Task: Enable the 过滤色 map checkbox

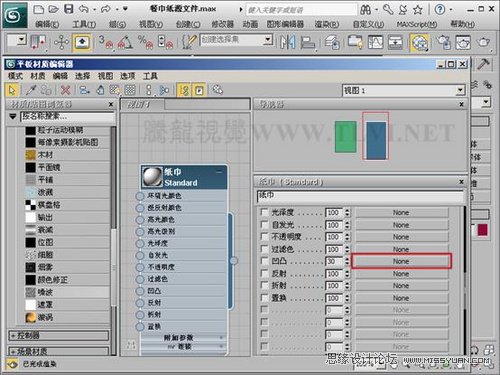Action: pos(264,249)
